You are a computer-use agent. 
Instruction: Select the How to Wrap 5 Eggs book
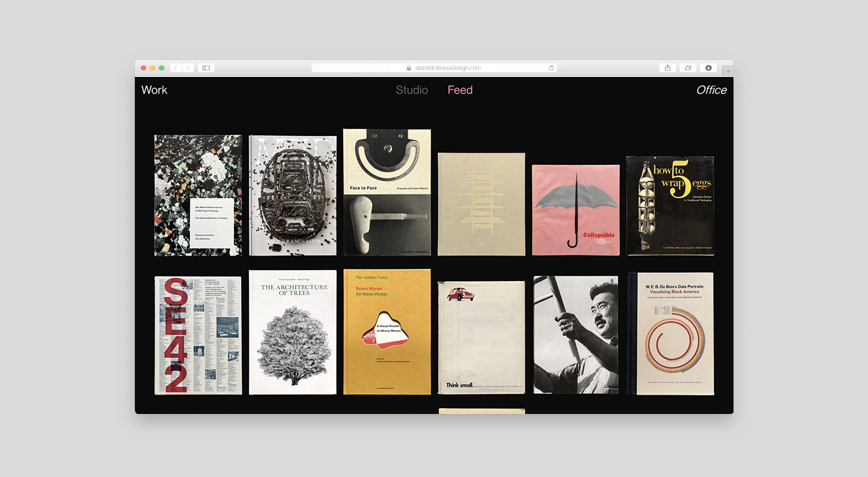pos(670,205)
